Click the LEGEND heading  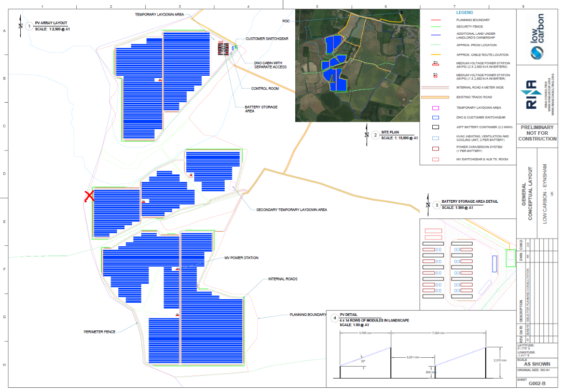point(464,12)
